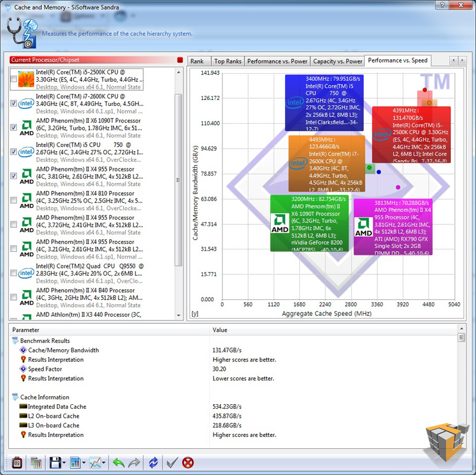The height and width of the screenshot is (475, 476).
Task: Click the tab strip scroll-right arrow
Action: click(x=462, y=61)
